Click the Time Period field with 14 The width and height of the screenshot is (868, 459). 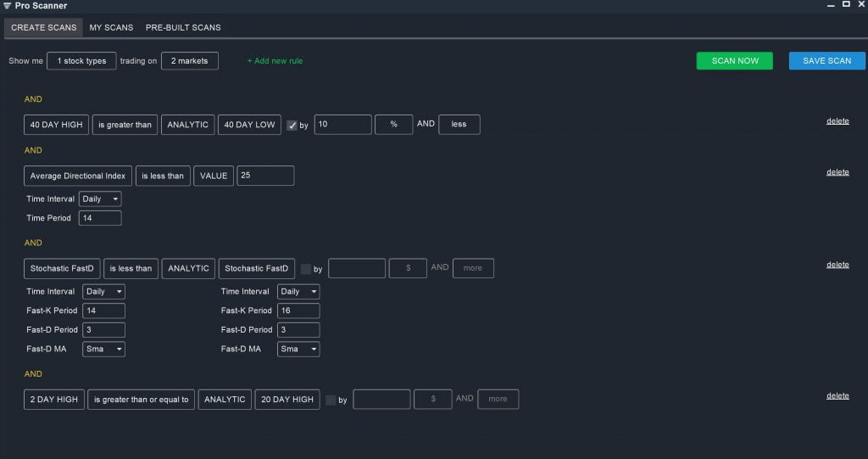[x=100, y=218]
